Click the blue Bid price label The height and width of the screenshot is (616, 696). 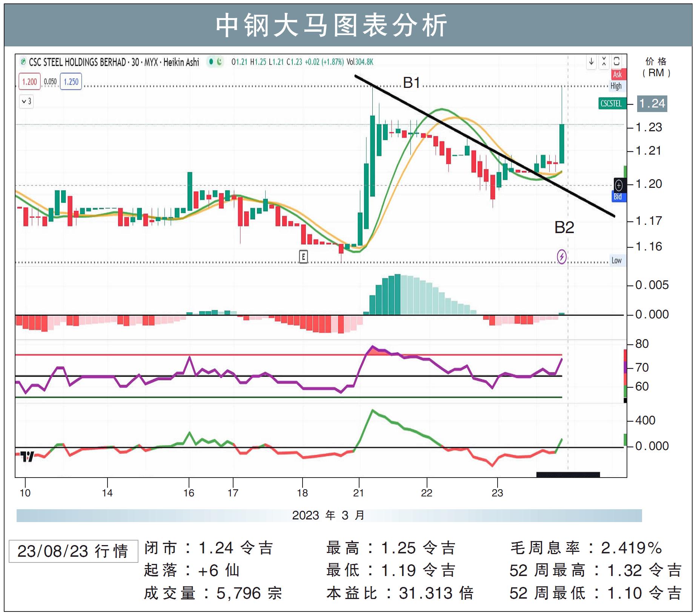pos(618,197)
